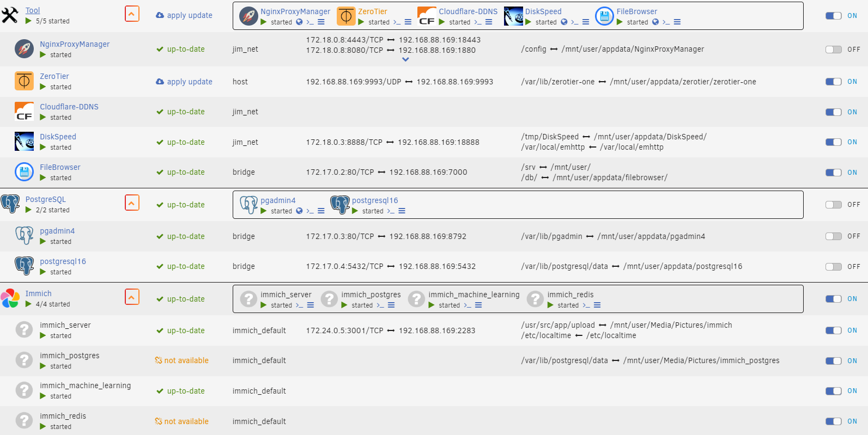Click immich_server question-mark icon in list row
The height and width of the screenshot is (435, 868).
pyautogui.click(x=24, y=330)
